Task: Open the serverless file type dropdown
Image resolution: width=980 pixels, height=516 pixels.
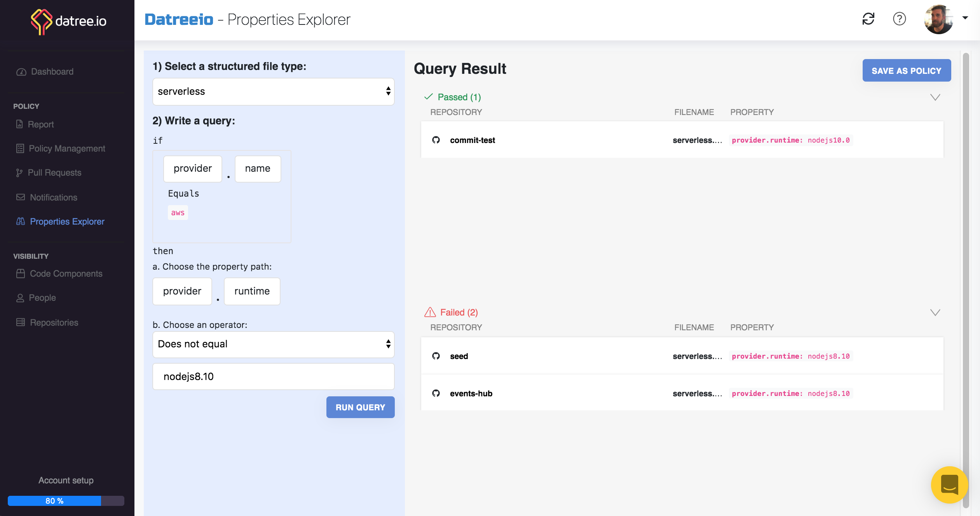Action: [274, 92]
